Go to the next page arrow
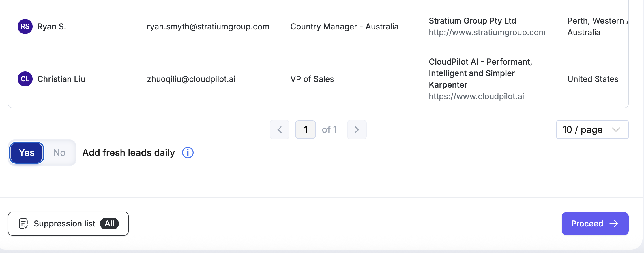The image size is (644, 253). pyautogui.click(x=357, y=130)
